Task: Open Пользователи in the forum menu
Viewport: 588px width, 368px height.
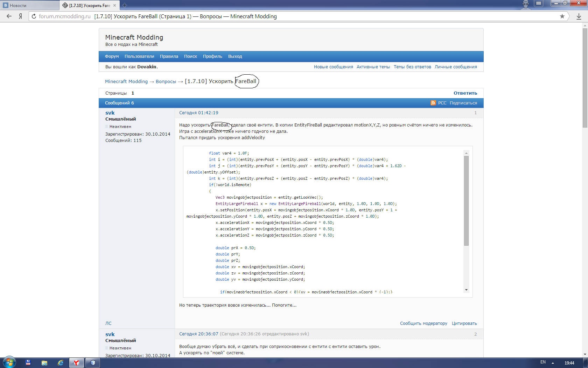Action: pyautogui.click(x=139, y=56)
